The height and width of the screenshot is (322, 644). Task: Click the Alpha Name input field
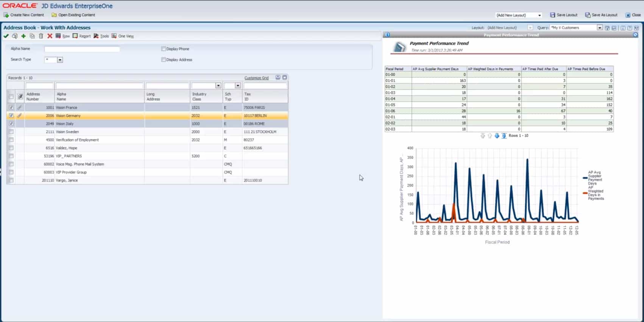82,49
